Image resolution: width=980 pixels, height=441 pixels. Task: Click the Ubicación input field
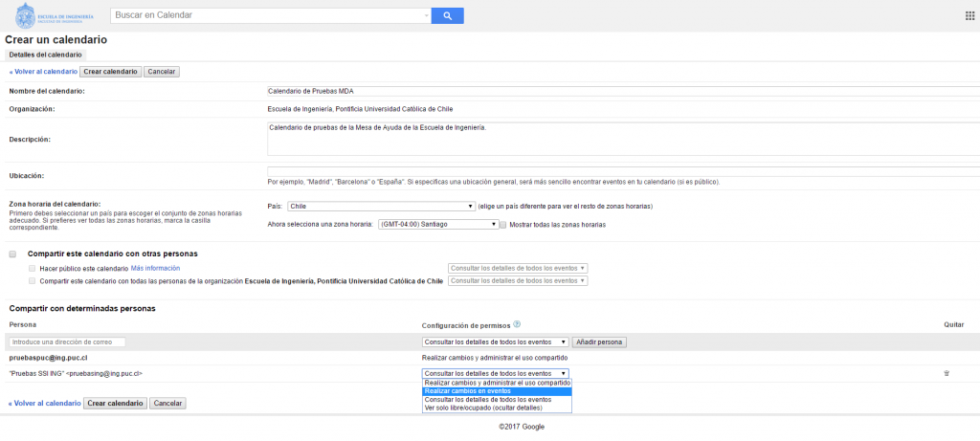point(623,172)
